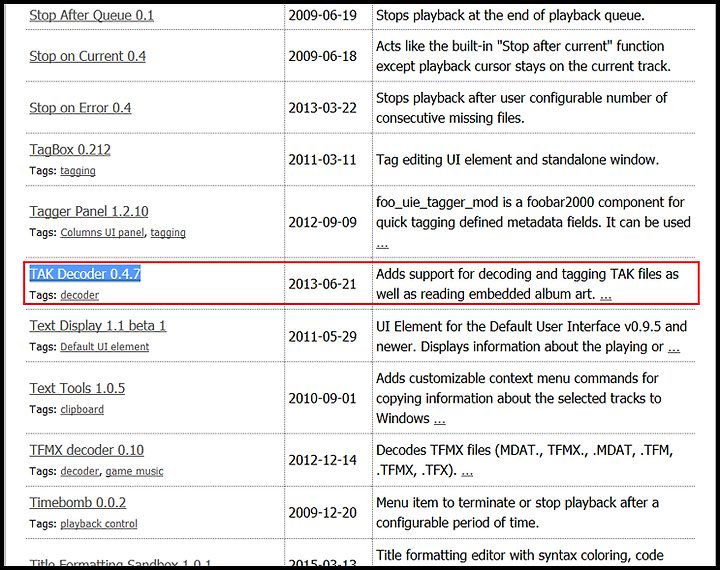Select the date 2010-09-01
Screen dimensions: 720x570
click(x=322, y=398)
